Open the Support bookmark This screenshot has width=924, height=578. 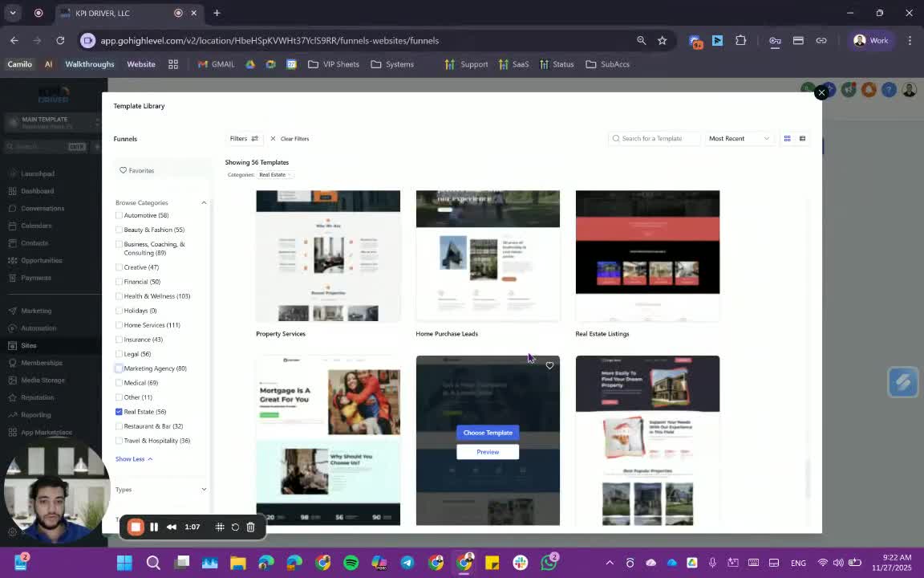[467, 64]
